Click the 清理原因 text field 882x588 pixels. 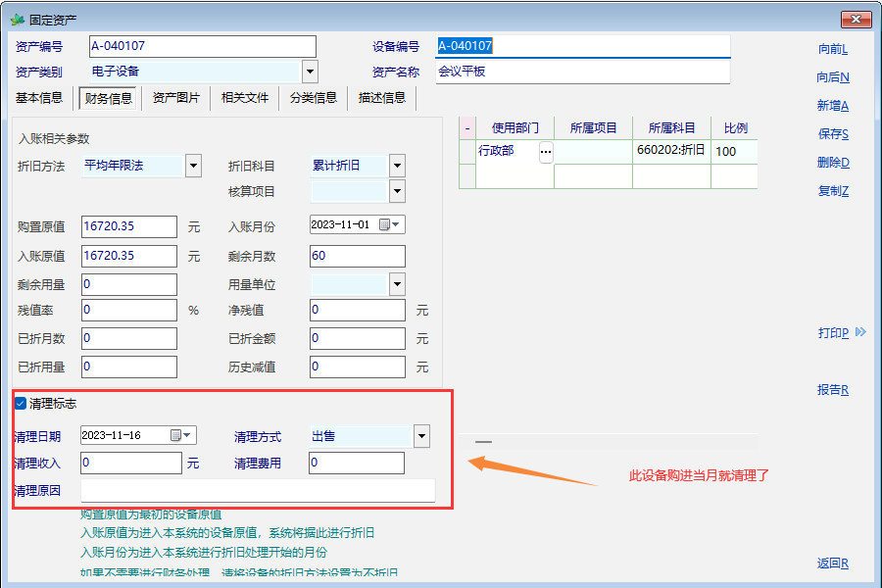[258, 490]
